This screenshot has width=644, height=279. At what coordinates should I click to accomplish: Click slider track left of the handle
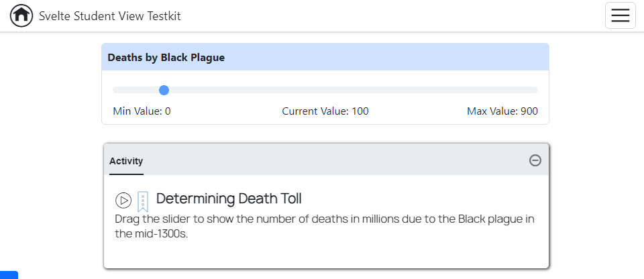(x=134, y=90)
